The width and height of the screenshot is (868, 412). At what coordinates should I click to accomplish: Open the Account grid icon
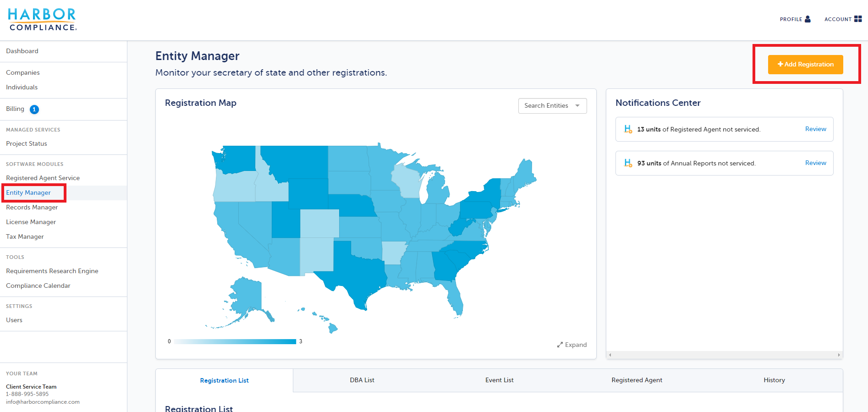(858, 19)
